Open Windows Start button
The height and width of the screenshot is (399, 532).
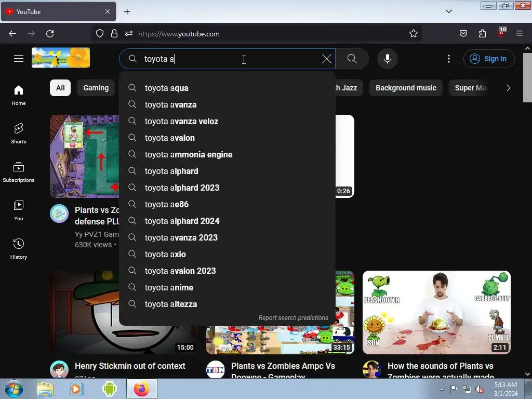pyautogui.click(x=14, y=389)
